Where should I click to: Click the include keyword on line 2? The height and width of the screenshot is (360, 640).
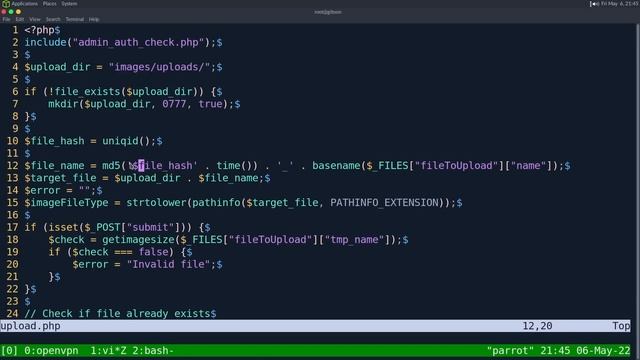coord(45,42)
